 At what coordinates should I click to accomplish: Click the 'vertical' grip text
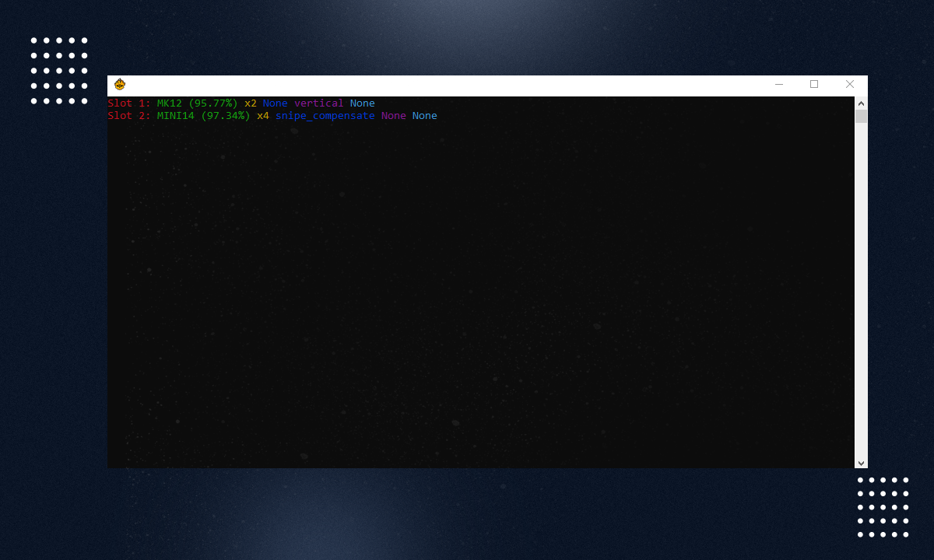pos(319,103)
